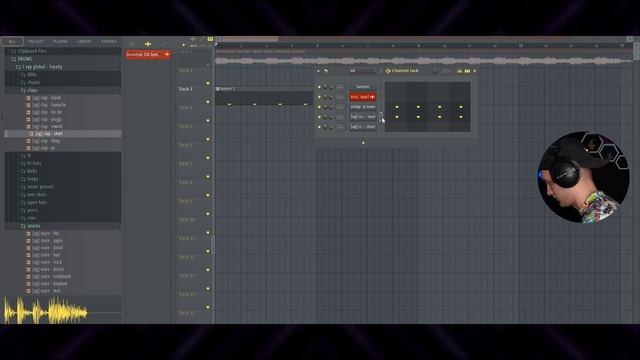Image resolution: width=640 pixels, height=360 pixels.
Task: Expand the hi hats folder
Action: (31, 163)
